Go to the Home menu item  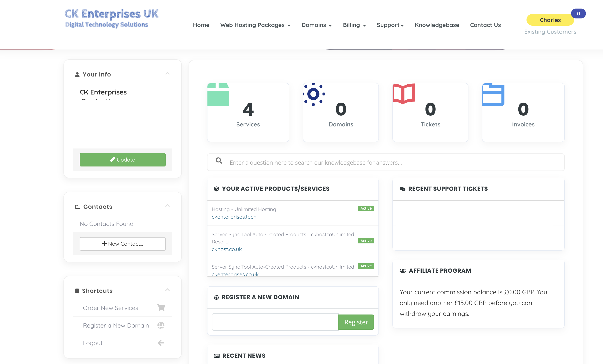pyautogui.click(x=201, y=25)
